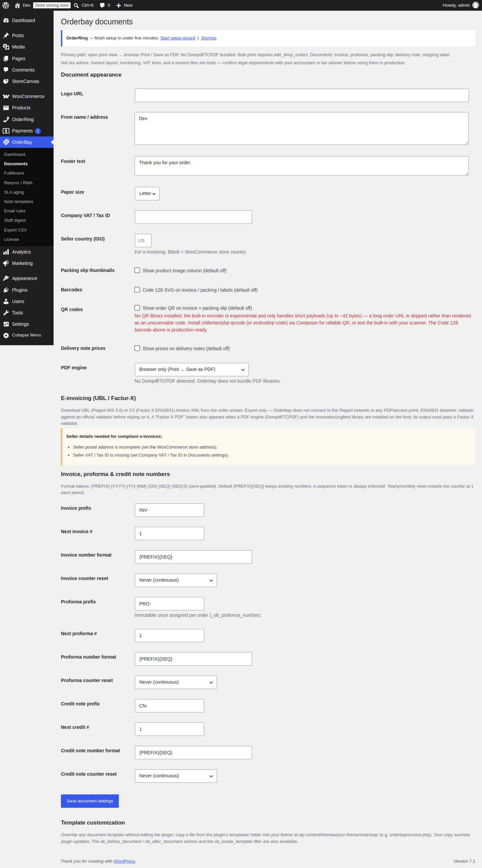This screenshot has height=868, width=482.
Task: Click the Media icon in sidebar
Action: (6, 47)
